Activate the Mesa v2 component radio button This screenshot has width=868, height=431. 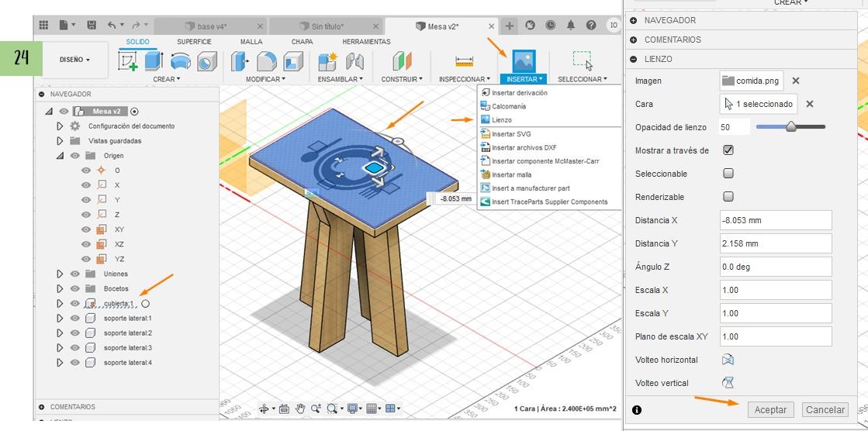tap(134, 111)
